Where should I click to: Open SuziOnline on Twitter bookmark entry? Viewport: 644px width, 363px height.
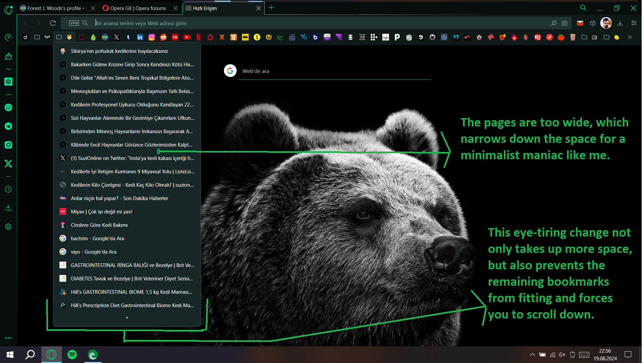click(x=127, y=158)
